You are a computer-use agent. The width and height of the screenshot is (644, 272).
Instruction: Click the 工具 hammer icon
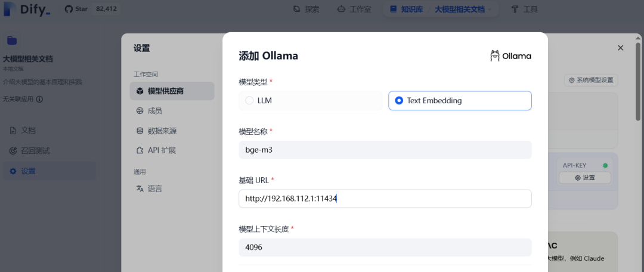[515, 9]
